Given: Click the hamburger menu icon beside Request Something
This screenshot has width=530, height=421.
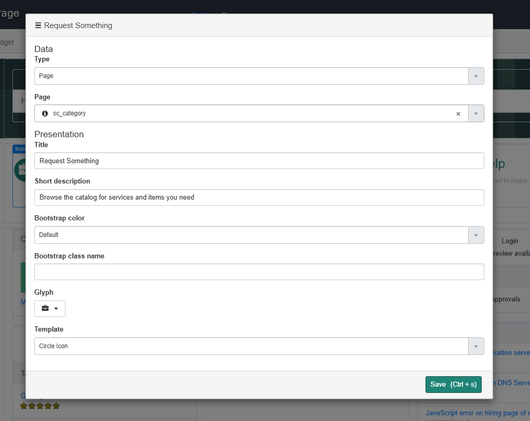Looking at the screenshot, I should (x=38, y=25).
